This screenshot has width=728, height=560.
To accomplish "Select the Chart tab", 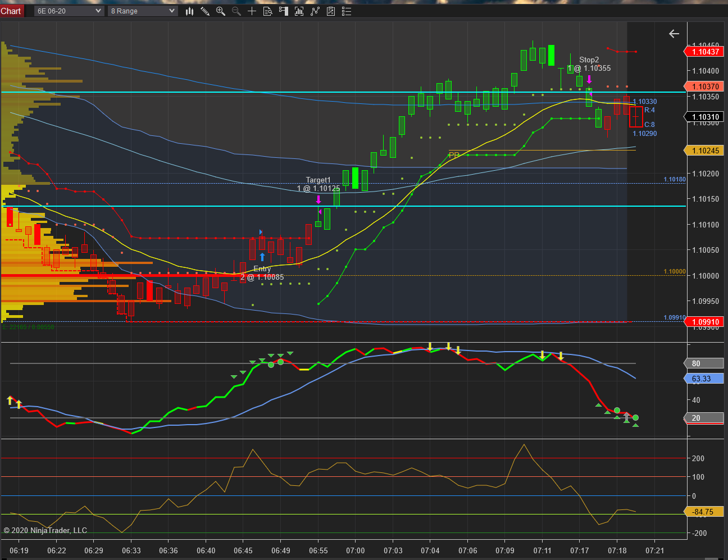I will pyautogui.click(x=11, y=11).
